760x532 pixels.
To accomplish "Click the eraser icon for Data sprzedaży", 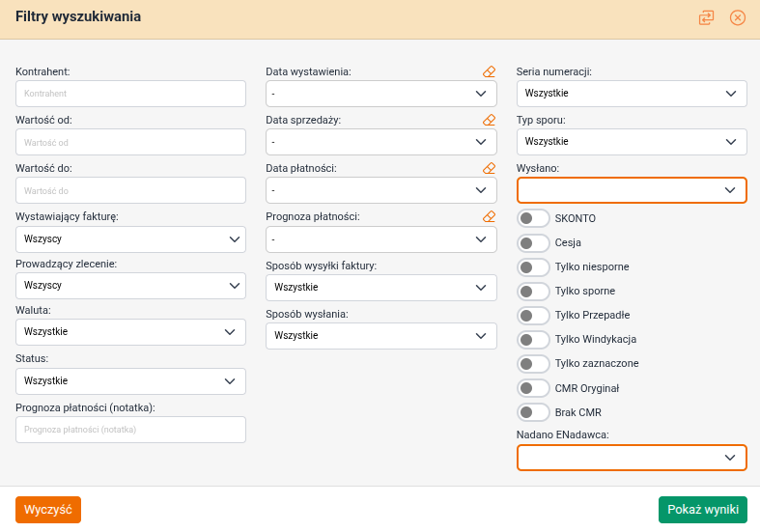I will tap(489, 120).
